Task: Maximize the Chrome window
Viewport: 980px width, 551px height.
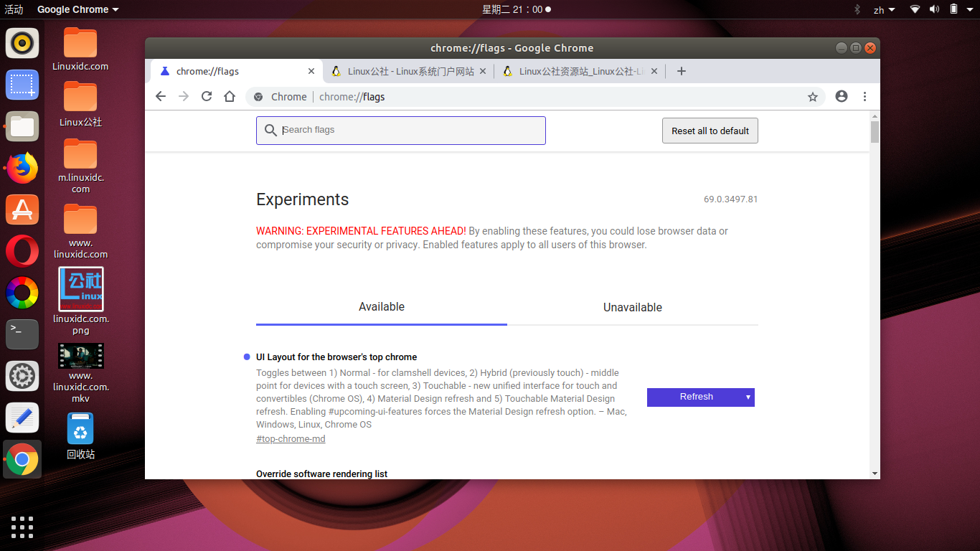Action: click(x=856, y=48)
